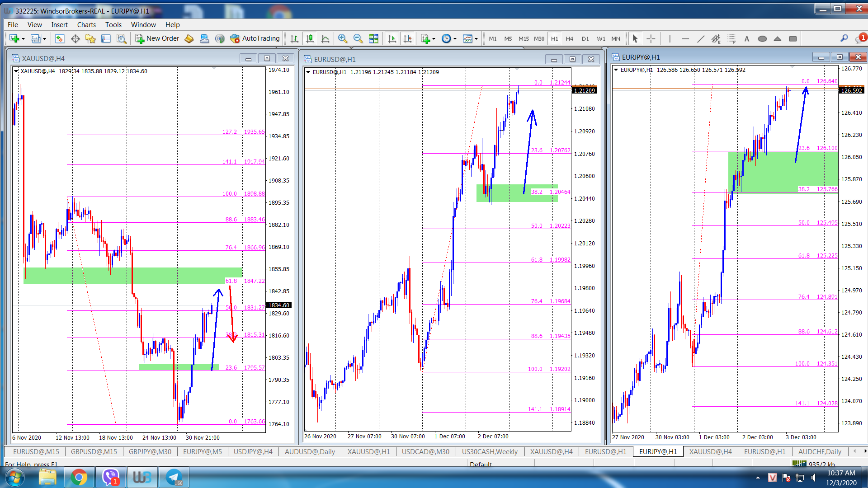Expand the Periods dropdown arrow
Image resolution: width=868 pixels, height=488 pixels.
coord(455,39)
